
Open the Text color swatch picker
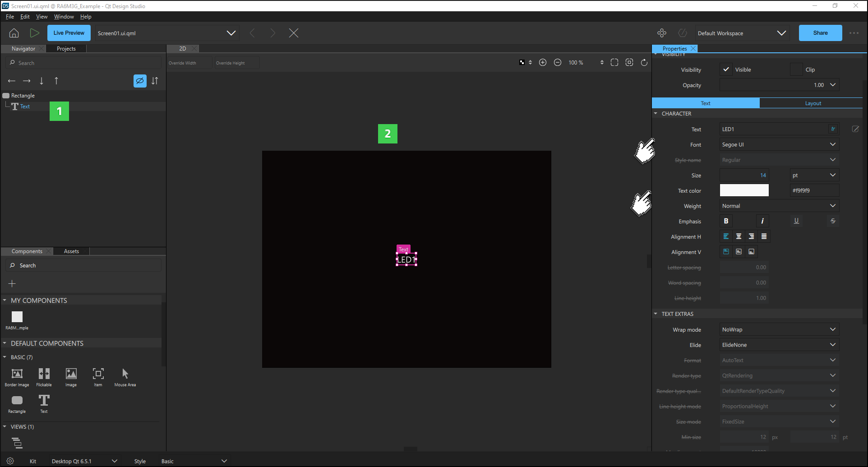click(x=744, y=190)
